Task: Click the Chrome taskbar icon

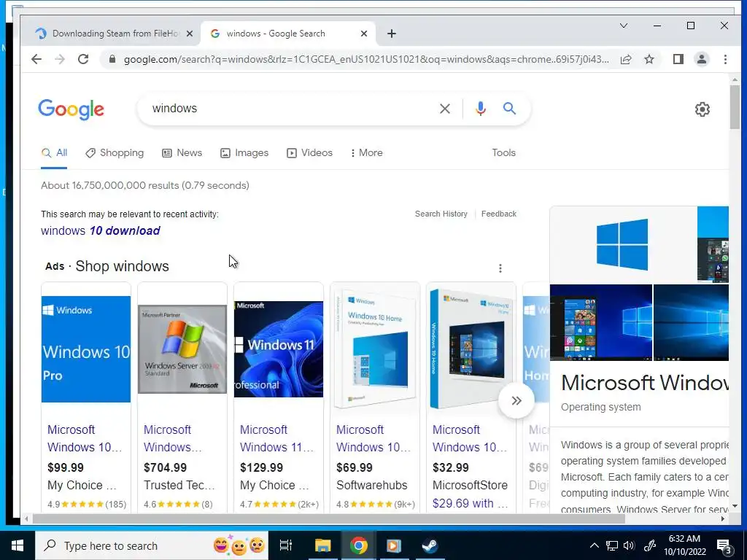Action: click(359, 545)
